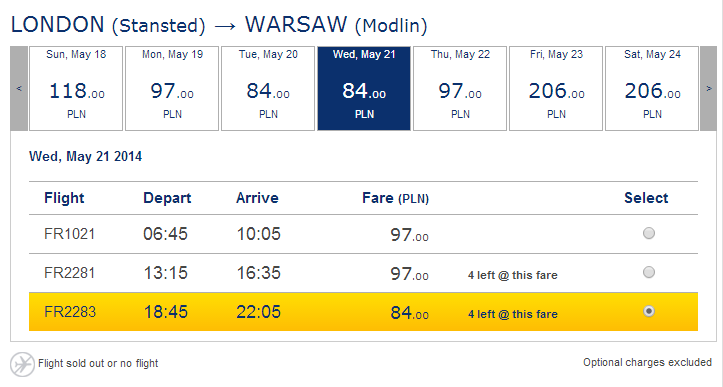Select the FR2281 flight radio button

click(649, 272)
